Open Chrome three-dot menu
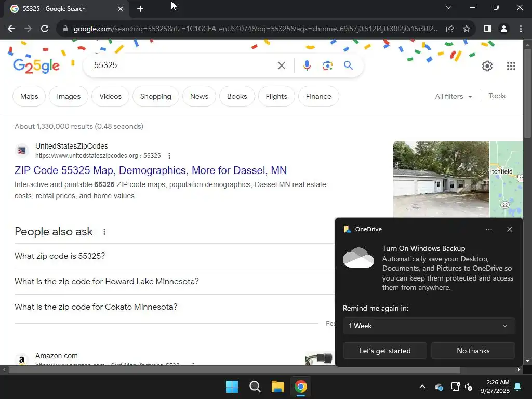Image resolution: width=532 pixels, height=399 pixels. coord(521,29)
